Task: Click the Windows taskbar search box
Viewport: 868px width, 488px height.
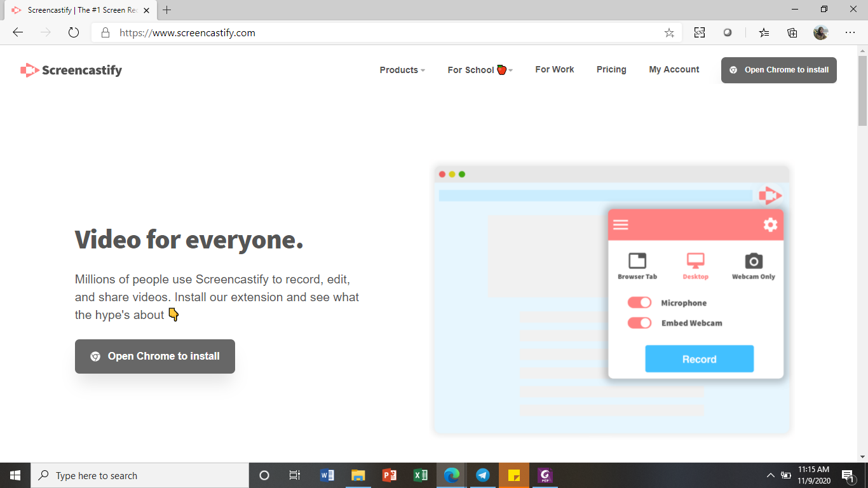Action: click(140, 475)
